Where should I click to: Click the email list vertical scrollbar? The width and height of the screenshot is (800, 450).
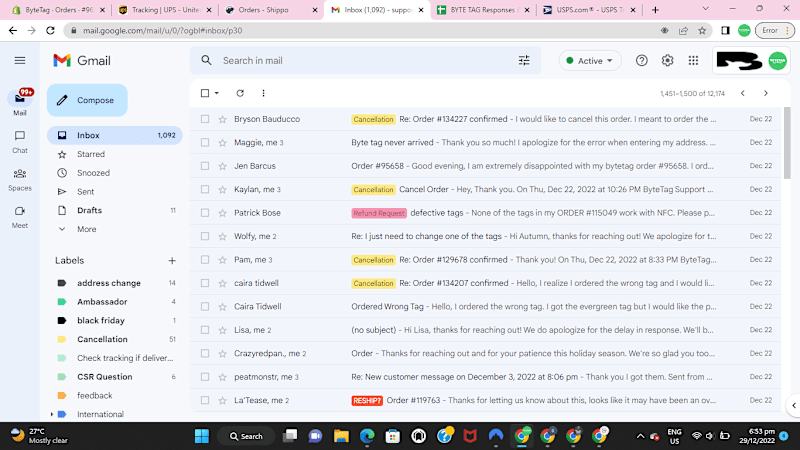[787, 143]
